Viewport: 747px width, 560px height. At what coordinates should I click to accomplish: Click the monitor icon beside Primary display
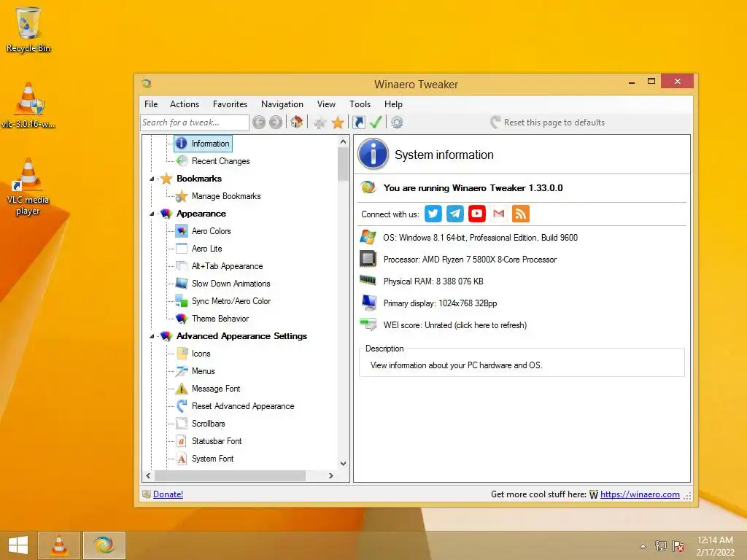[368, 303]
